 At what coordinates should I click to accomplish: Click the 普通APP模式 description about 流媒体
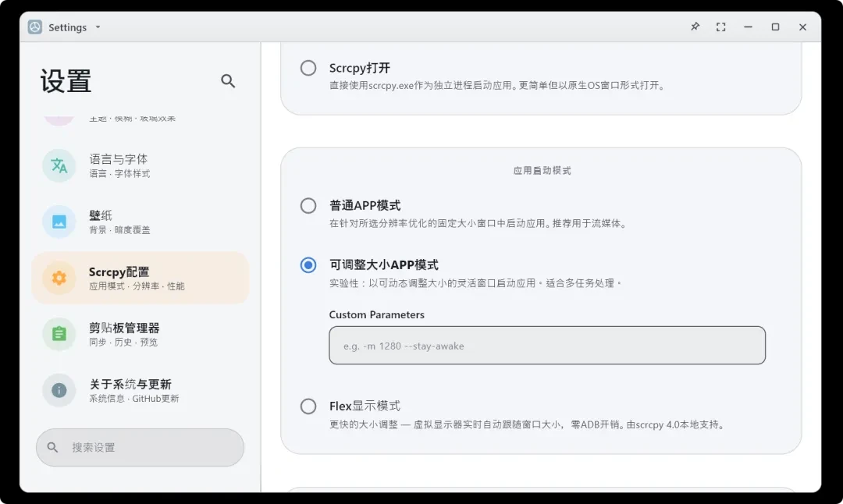click(478, 223)
